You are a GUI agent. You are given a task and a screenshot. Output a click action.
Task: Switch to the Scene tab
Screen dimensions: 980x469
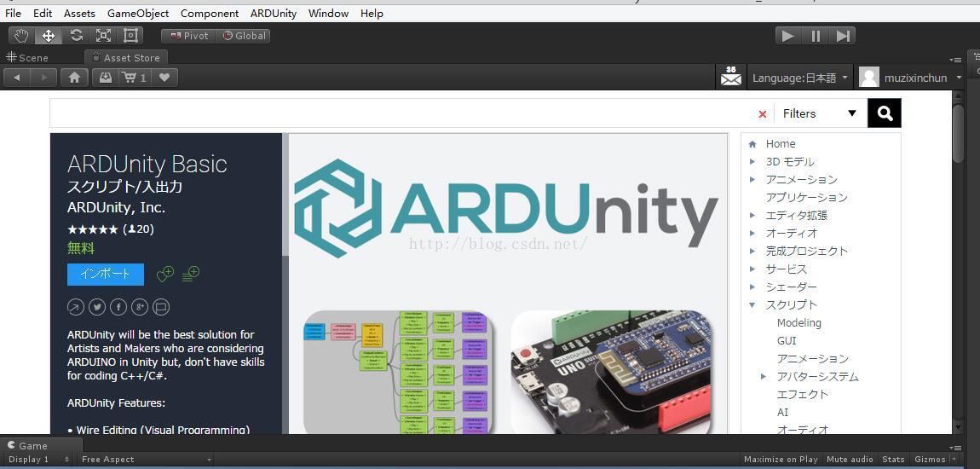pos(27,57)
